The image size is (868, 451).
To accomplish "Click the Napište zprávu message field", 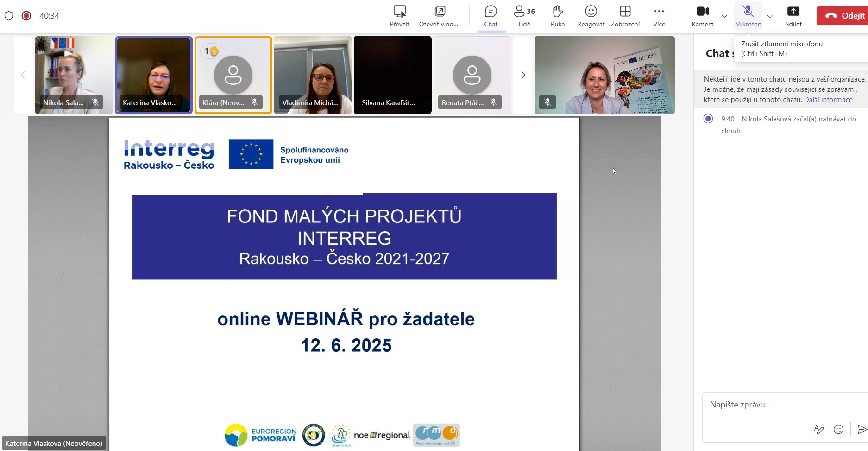I will click(778, 405).
